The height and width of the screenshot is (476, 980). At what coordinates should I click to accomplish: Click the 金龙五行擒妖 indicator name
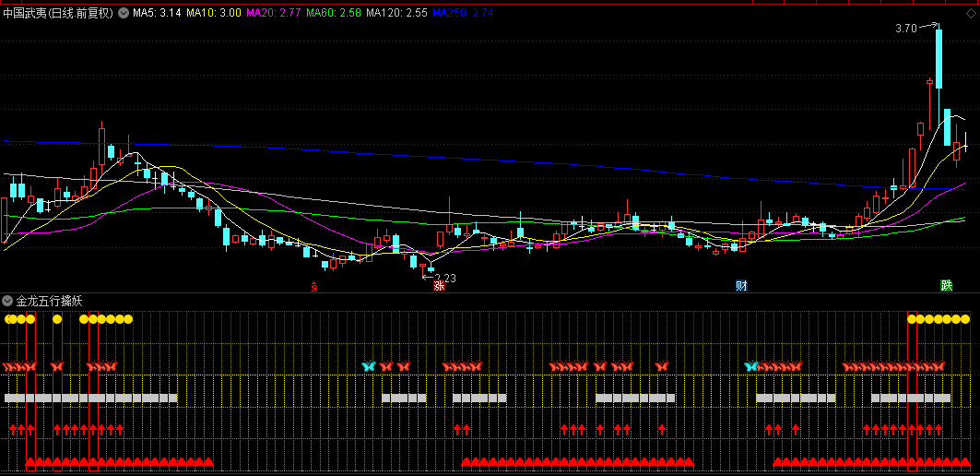coord(50,301)
